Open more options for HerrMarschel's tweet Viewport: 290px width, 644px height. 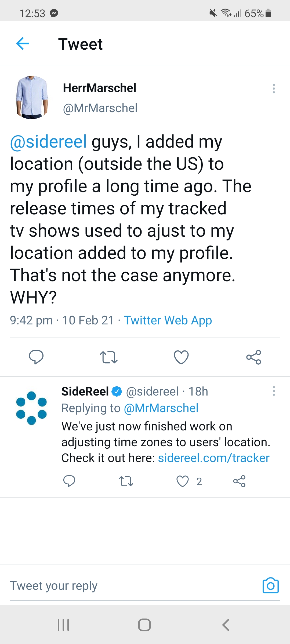(x=274, y=89)
